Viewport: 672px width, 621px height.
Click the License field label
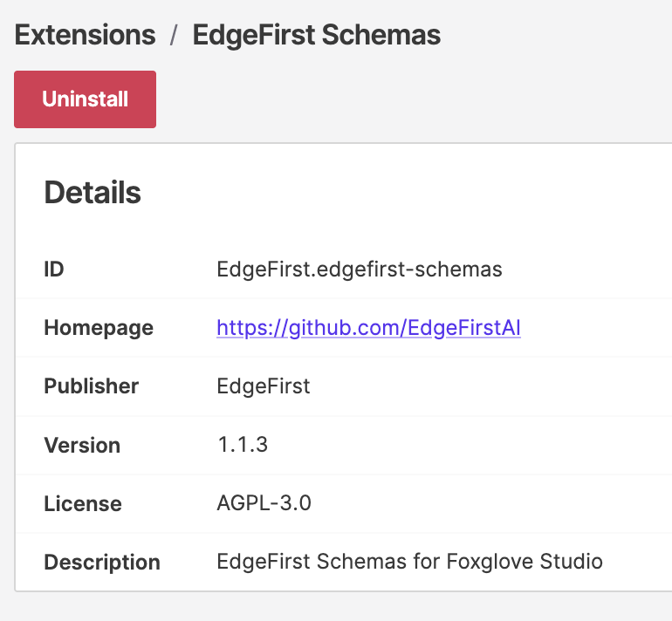(83, 503)
